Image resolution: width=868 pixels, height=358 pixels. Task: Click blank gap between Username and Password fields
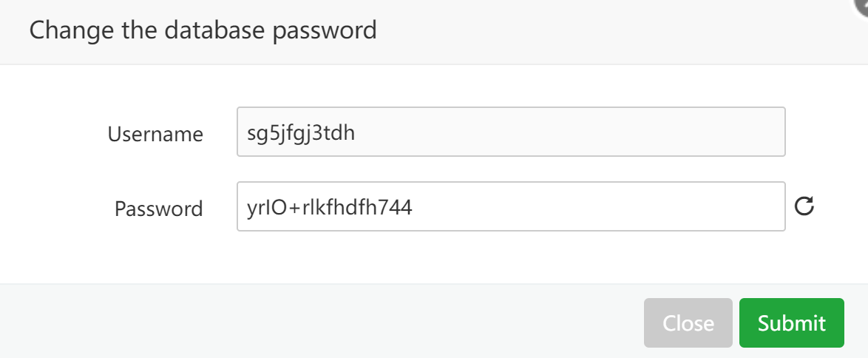(x=510, y=169)
